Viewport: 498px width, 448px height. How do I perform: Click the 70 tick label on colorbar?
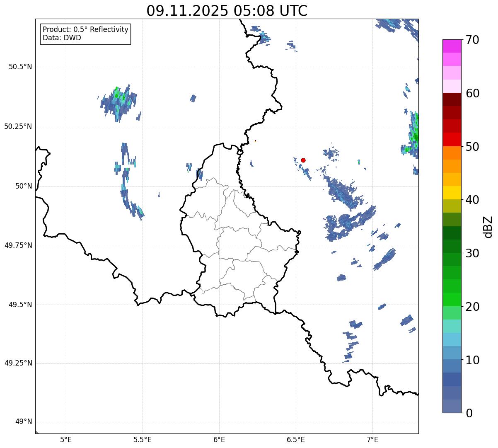click(x=473, y=40)
